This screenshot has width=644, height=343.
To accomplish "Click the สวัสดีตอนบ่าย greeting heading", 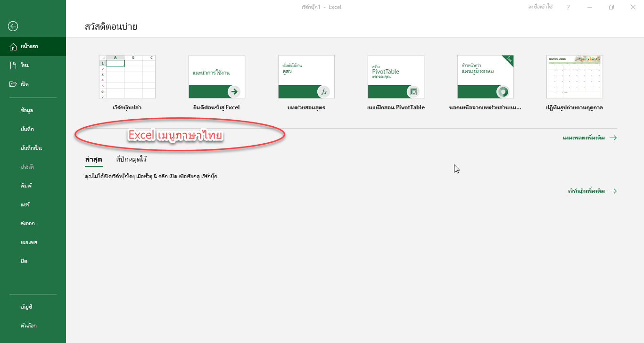I will 111,26.
